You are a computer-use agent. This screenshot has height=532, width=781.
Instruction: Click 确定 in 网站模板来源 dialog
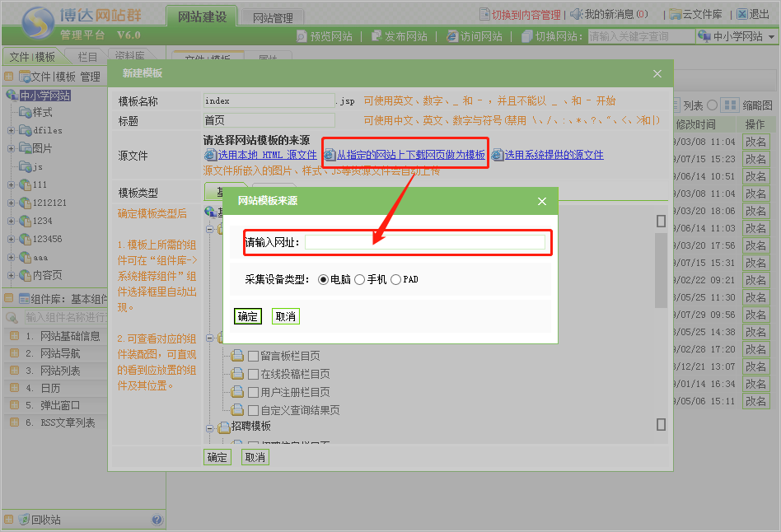pyautogui.click(x=247, y=317)
